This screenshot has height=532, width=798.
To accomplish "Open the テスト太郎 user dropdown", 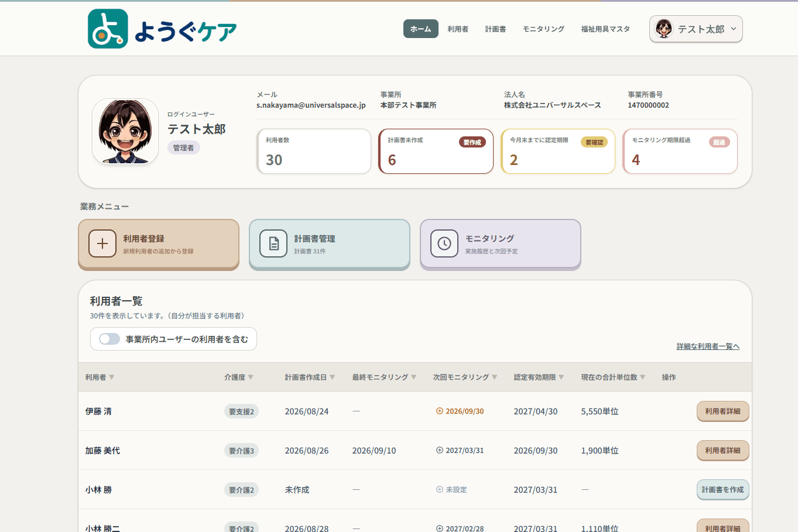I will [x=696, y=29].
